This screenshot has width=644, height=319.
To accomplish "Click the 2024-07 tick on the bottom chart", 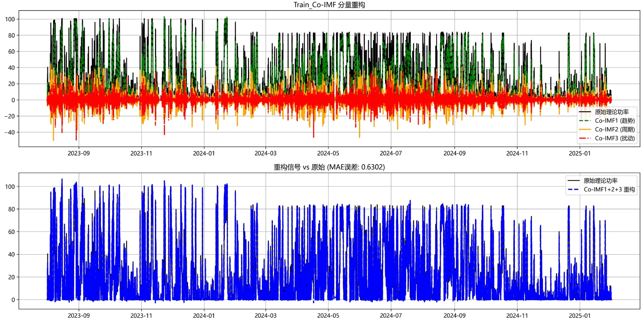I will 390,315.
